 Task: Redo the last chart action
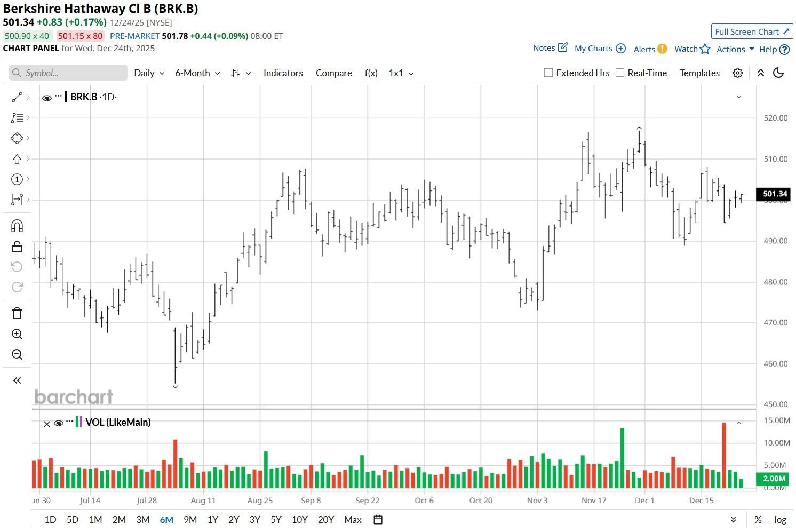point(17,287)
